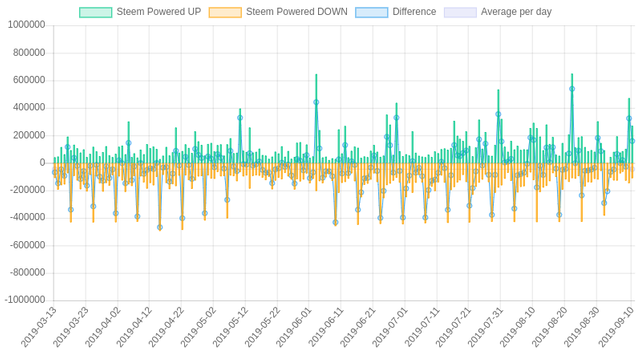
Task: Select the 400000 y-axis label
Action: pyautogui.click(x=29, y=108)
